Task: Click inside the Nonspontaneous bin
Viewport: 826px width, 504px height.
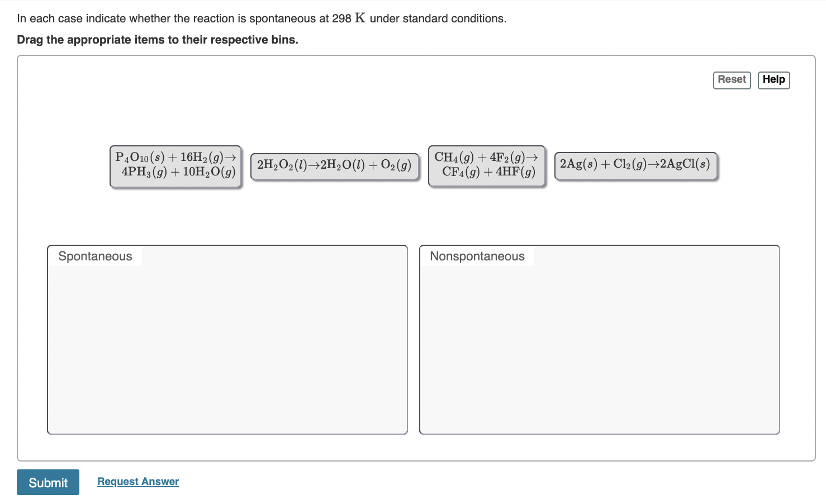Action: coord(598,346)
